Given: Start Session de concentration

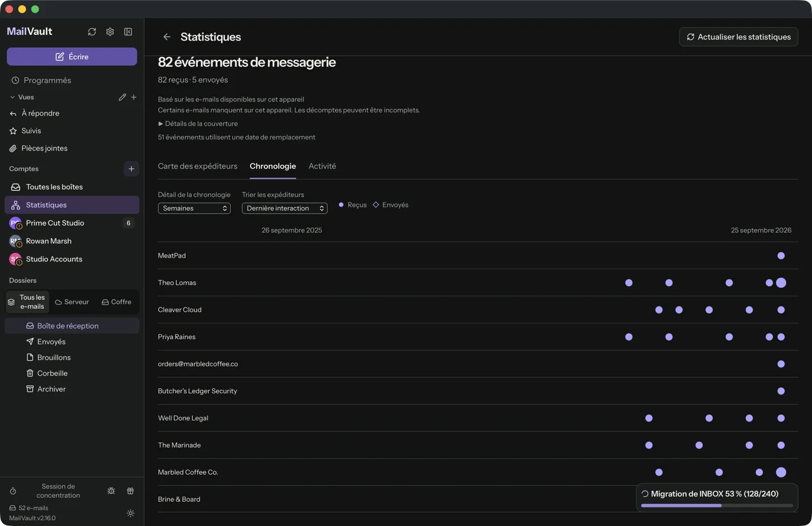Looking at the screenshot, I should click(x=58, y=491).
